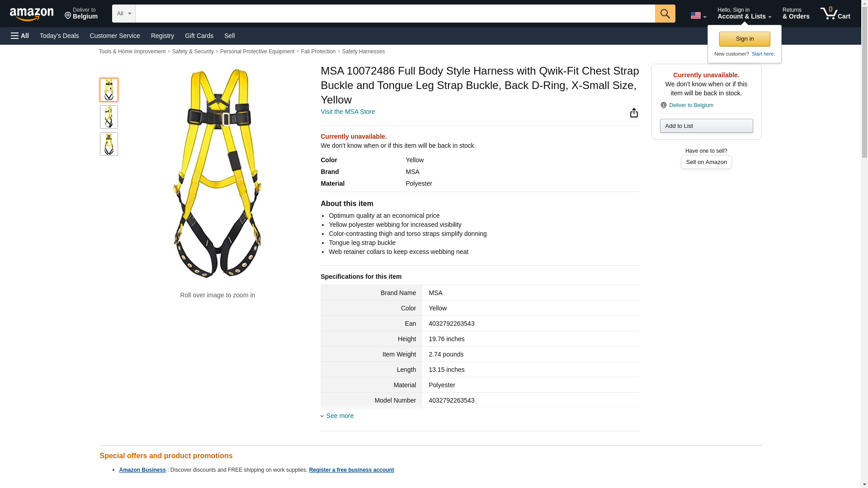
Task: Click the search magnifier button
Action: [x=665, y=14]
